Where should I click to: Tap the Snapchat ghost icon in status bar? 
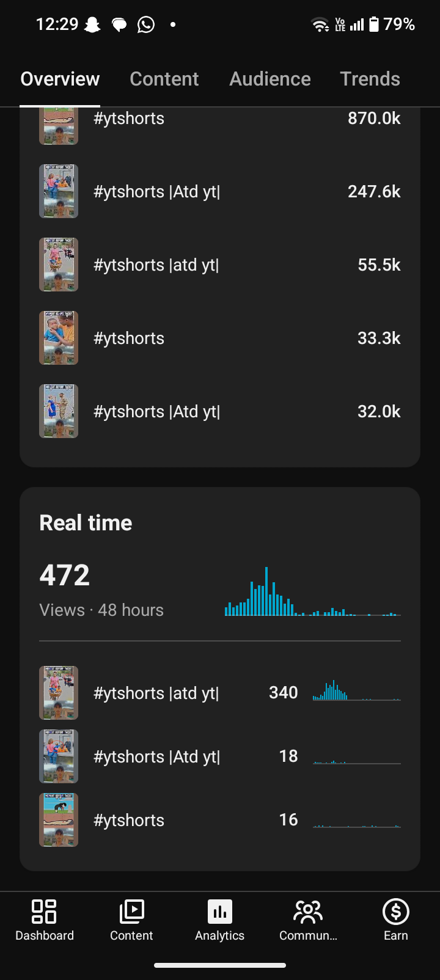pos(92,24)
